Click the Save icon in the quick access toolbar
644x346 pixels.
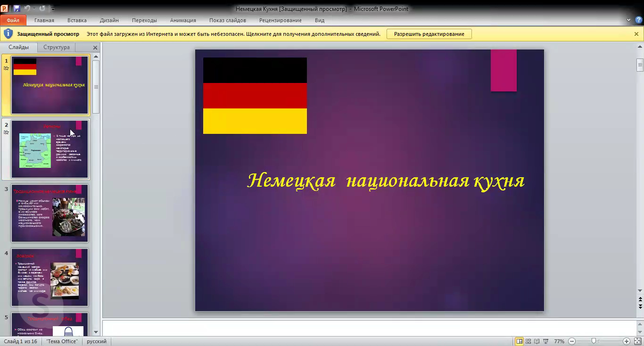(17, 8)
